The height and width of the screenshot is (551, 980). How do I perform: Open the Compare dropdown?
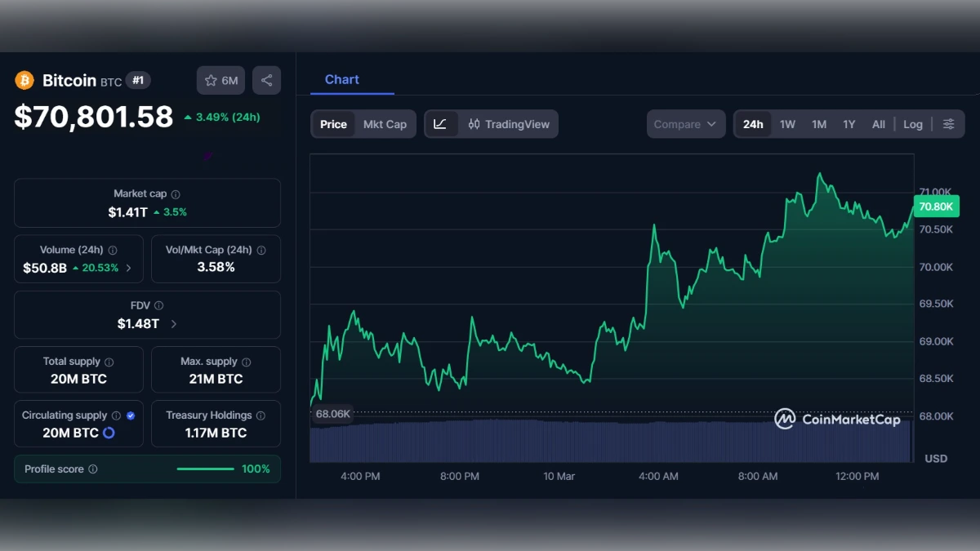coord(685,123)
